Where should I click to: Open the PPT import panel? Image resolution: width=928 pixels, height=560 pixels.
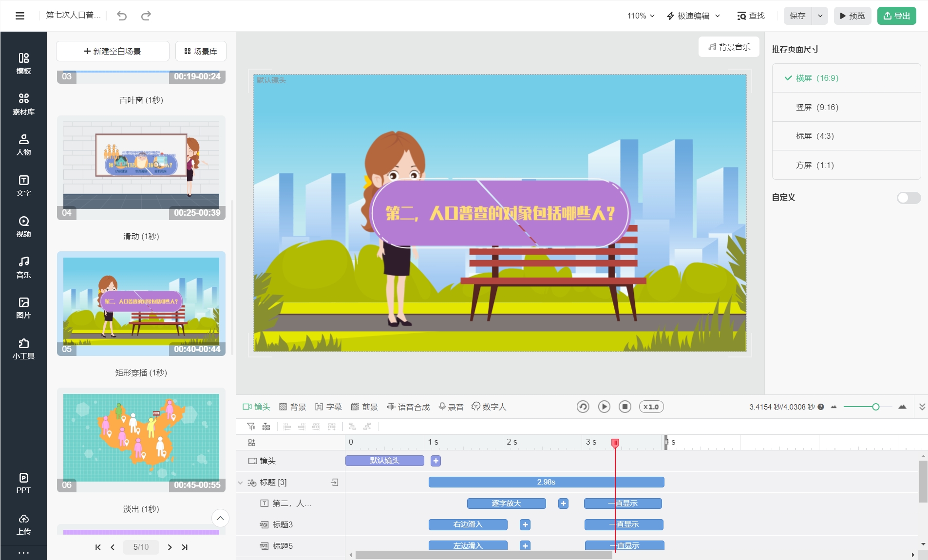pyautogui.click(x=23, y=483)
